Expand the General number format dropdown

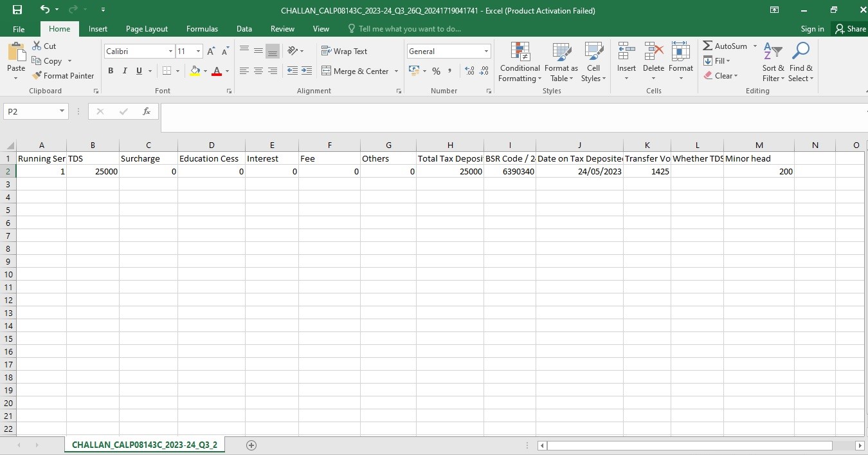pyautogui.click(x=486, y=51)
